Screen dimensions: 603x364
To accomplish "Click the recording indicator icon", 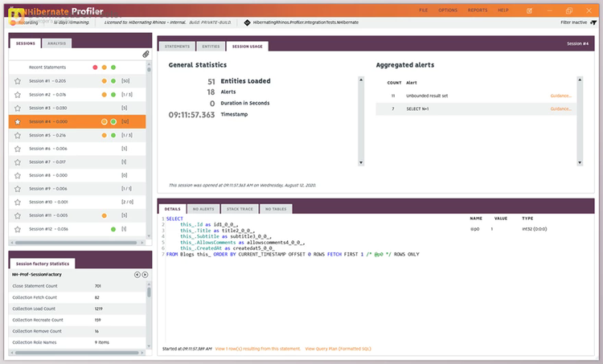I will pyautogui.click(x=13, y=23).
